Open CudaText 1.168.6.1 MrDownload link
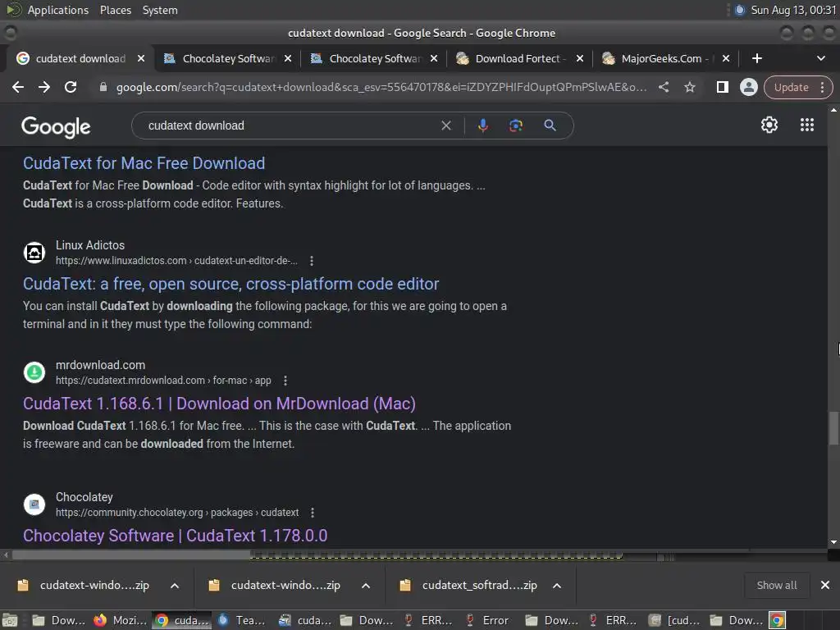The height and width of the screenshot is (630, 840). tap(219, 404)
